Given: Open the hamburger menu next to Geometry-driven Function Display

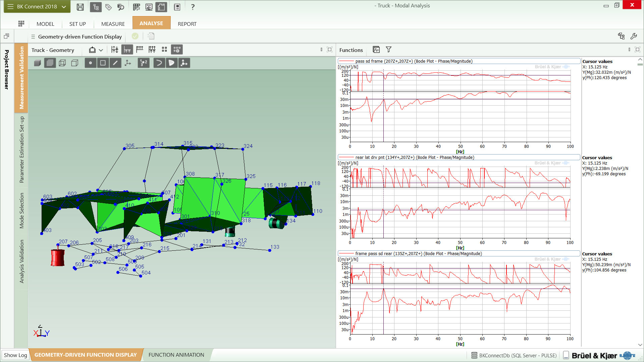Looking at the screenshot, I should tap(33, 37).
